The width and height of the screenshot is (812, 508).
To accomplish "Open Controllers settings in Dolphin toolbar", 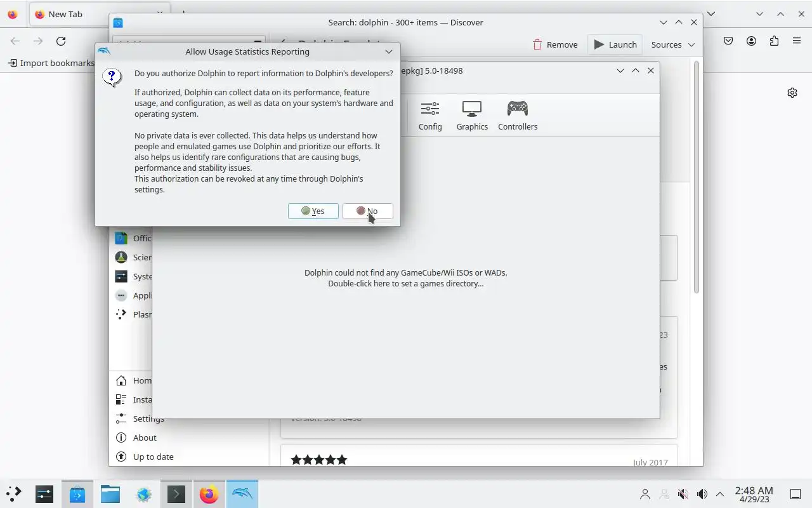I will [x=518, y=116].
